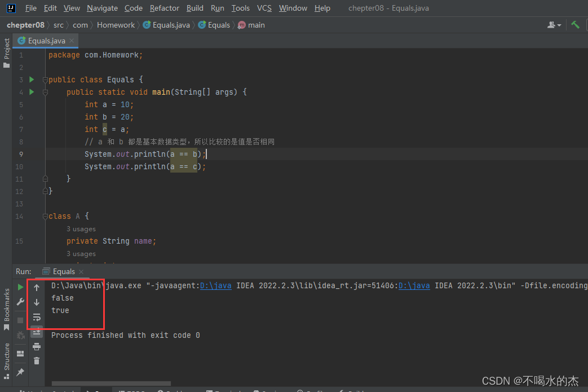Image resolution: width=588 pixels, height=392 pixels.
Task: Open the Structure tool window
Action: (6, 361)
